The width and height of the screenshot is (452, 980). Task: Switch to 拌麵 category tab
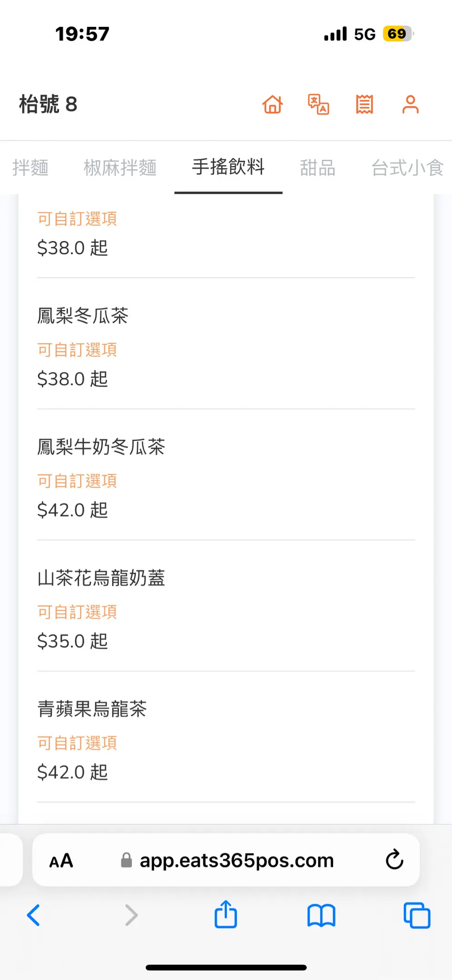tap(30, 168)
